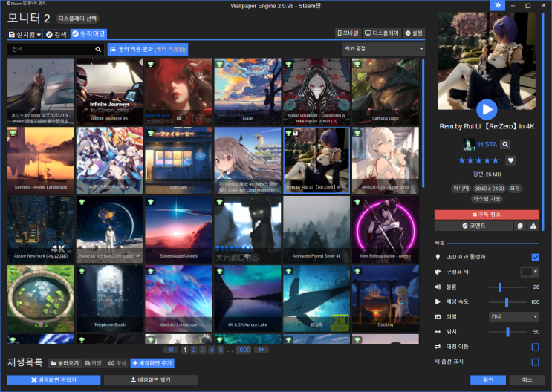This screenshot has width=552, height=392.
Task: Click the alignment image icon beside 정렬
Action: pyautogui.click(x=438, y=317)
